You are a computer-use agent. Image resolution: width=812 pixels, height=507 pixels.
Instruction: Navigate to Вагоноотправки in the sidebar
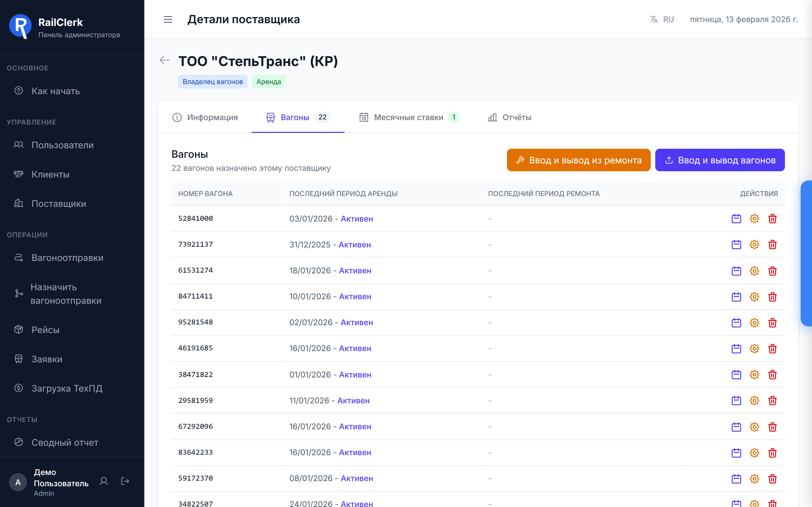(67, 258)
